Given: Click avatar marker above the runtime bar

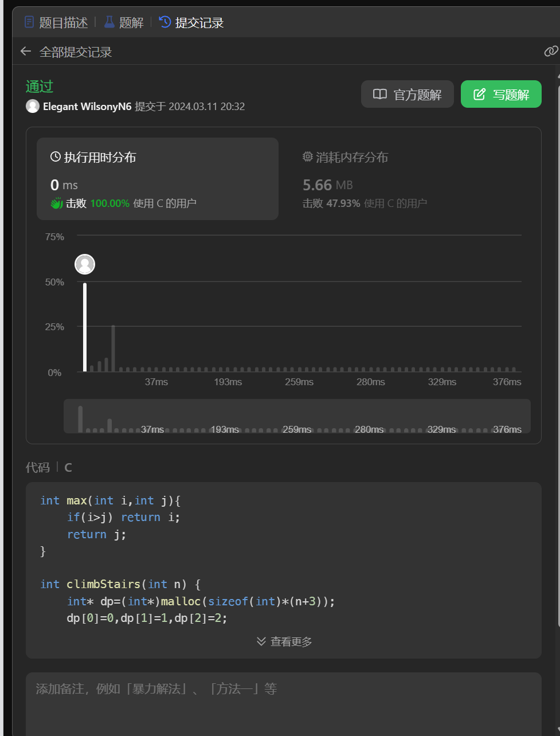Looking at the screenshot, I should [85, 264].
